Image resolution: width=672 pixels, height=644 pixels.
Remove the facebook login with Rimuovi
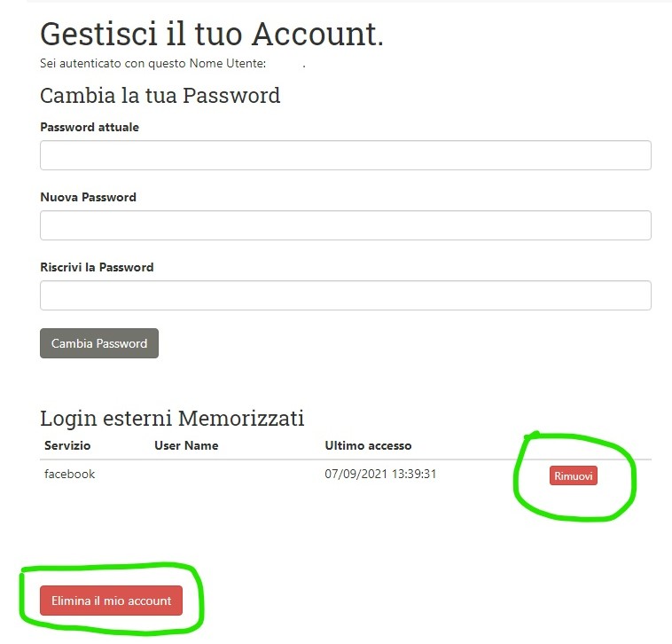(573, 475)
